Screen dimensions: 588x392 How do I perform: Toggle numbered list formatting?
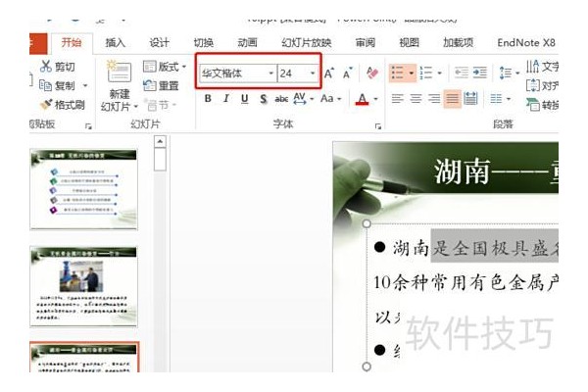(x=426, y=73)
